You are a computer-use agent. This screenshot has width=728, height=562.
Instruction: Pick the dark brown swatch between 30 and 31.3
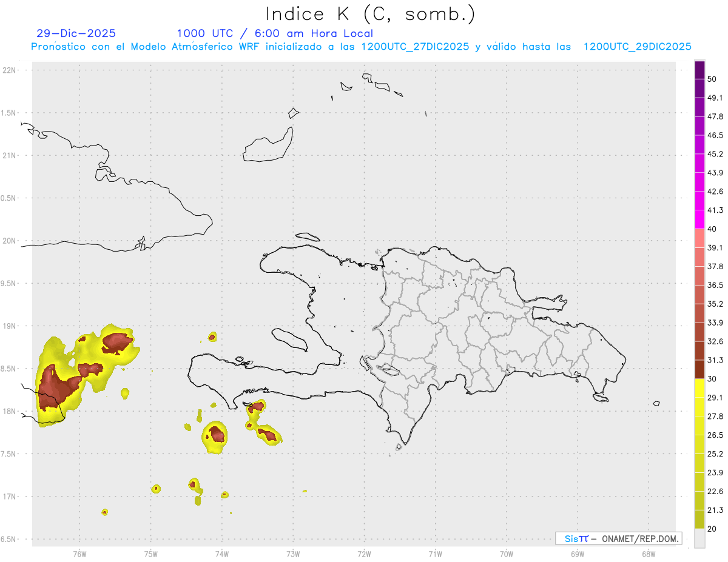click(x=700, y=369)
